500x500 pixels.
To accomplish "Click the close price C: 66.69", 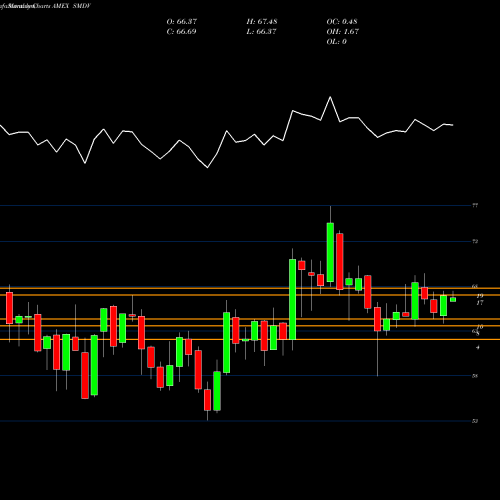I will pos(181,32).
